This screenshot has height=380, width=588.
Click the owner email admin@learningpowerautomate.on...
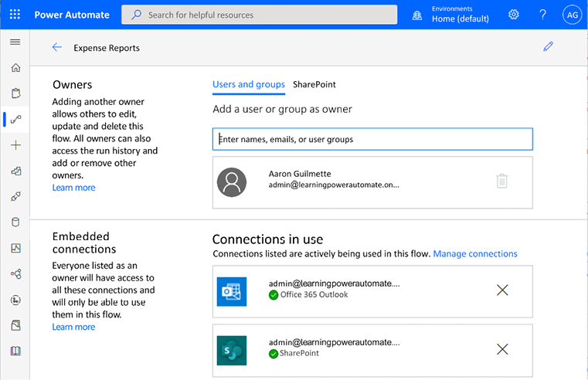pyautogui.click(x=334, y=185)
